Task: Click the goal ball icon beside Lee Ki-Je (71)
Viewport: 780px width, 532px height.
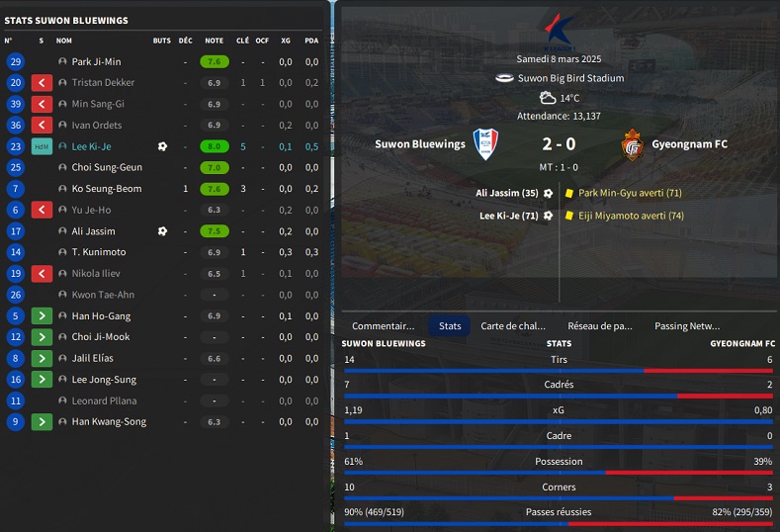Action: tap(548, 216)
